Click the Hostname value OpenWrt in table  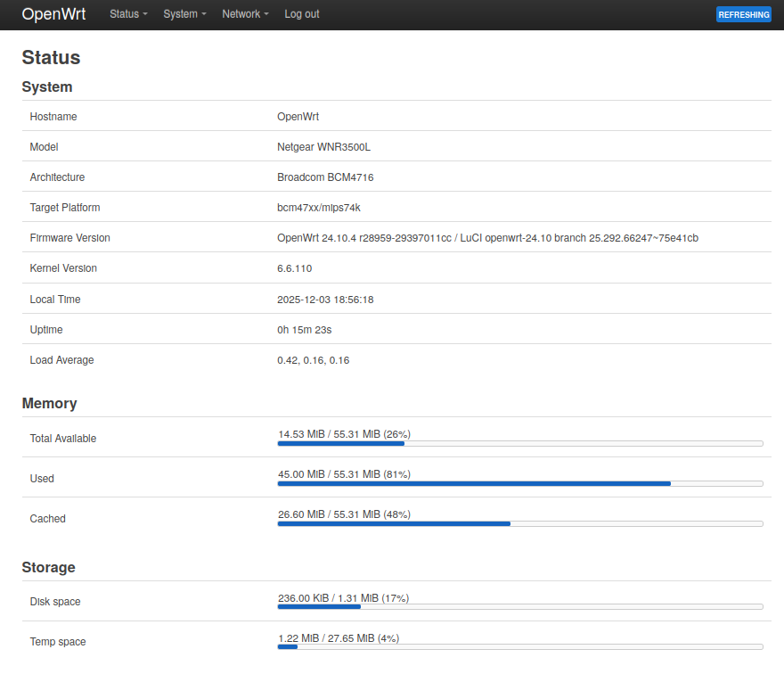click(298, 117)
